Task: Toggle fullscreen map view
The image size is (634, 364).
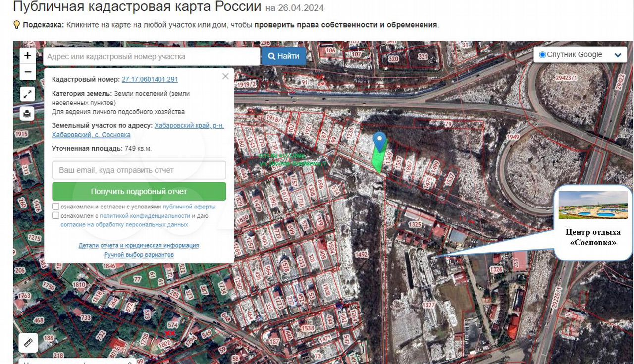Action: 27,94
